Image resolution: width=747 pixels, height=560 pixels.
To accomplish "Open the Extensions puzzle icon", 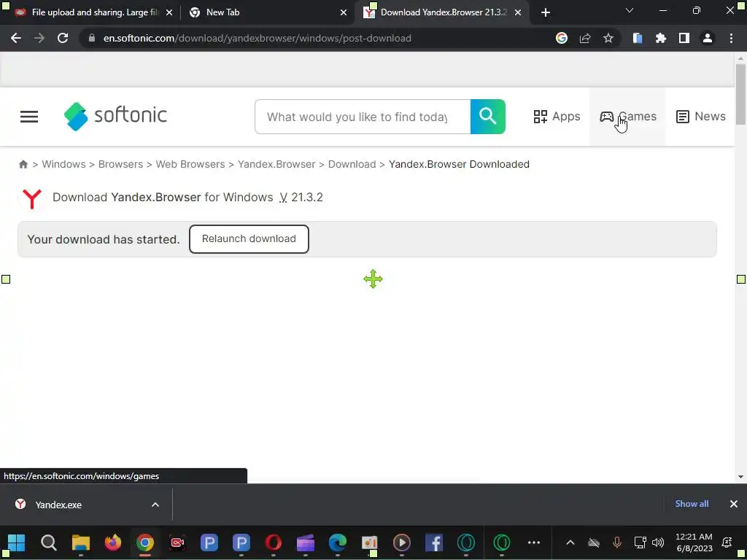I will tap(661, 38).
